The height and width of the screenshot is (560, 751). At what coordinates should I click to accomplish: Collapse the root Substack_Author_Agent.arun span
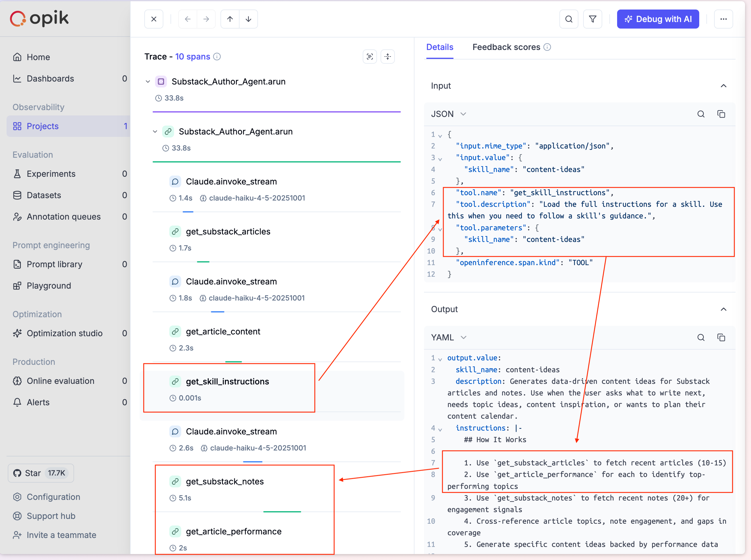(148, 82)
